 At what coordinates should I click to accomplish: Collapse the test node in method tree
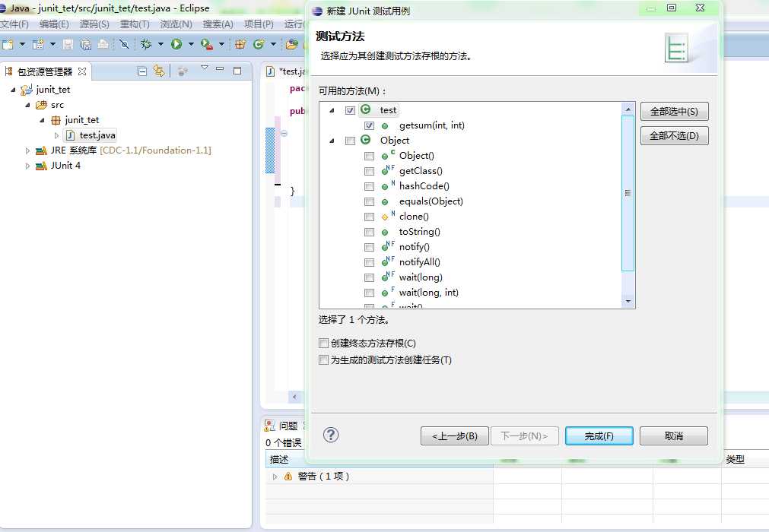(332, 110)
